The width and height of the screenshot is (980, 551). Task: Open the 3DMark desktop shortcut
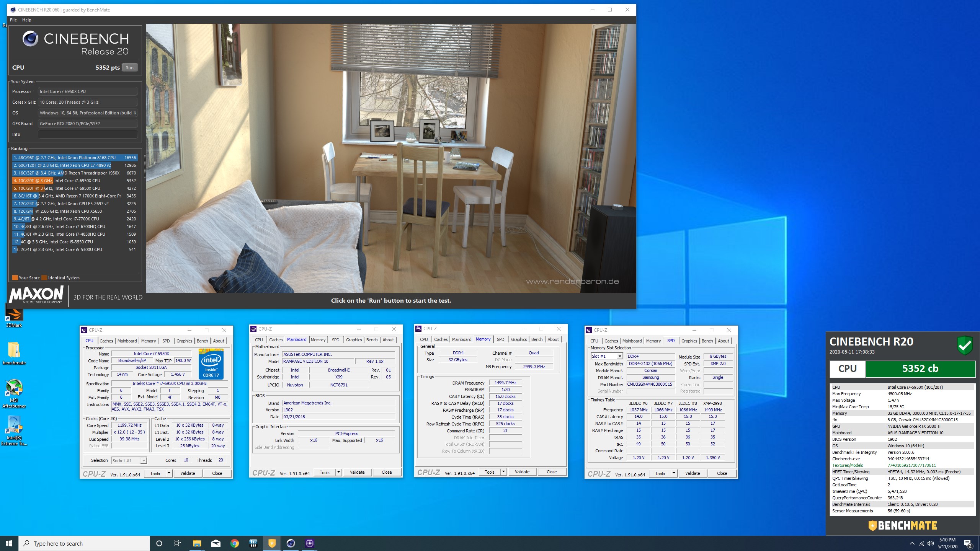(14, 315)
